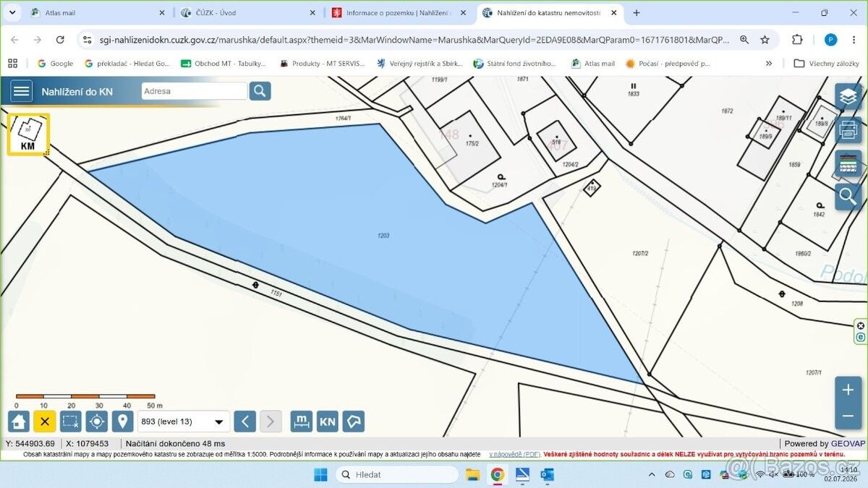
Task: Go to the previous map view
Action: (245, 421)
